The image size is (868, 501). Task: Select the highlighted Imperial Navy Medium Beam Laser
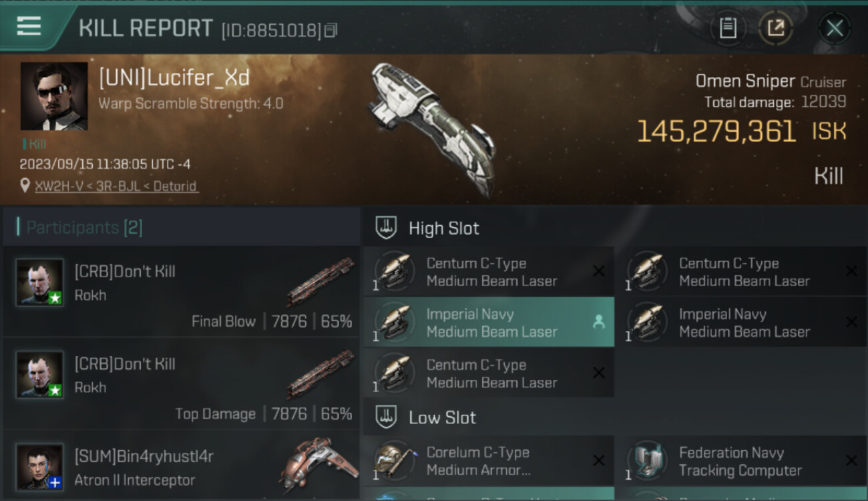pyautogui.click(x=489, y=323)
